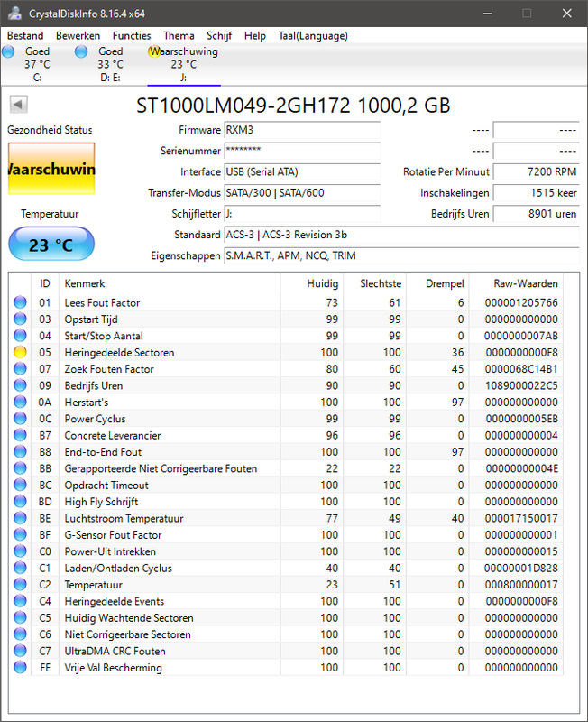The width and height of the screenshot is (588, 722).
Task: Click the blue dot beside Temperatuur attribute
Action: pos(20,584)
